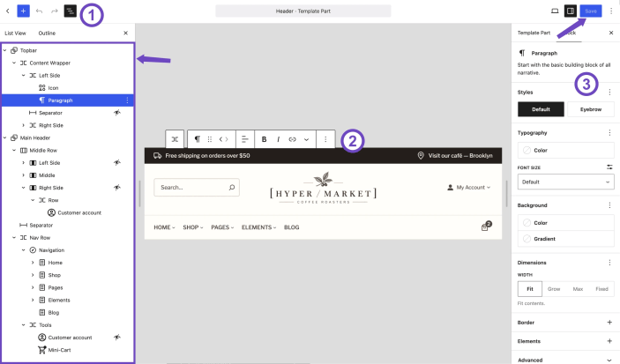Close the settings sidebar

pos(611,33)
